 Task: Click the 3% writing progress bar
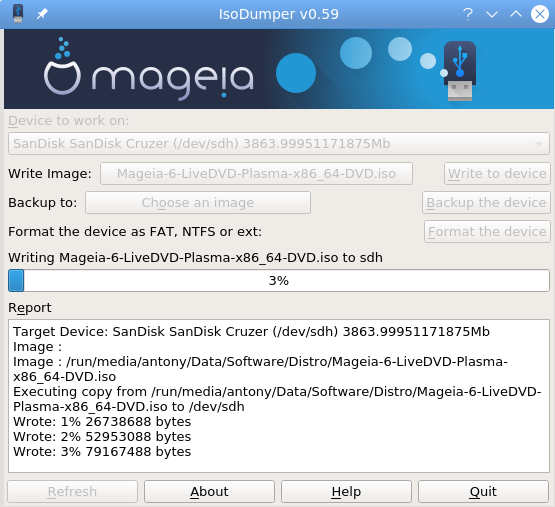pyautogui.click(x=279, y=280)
